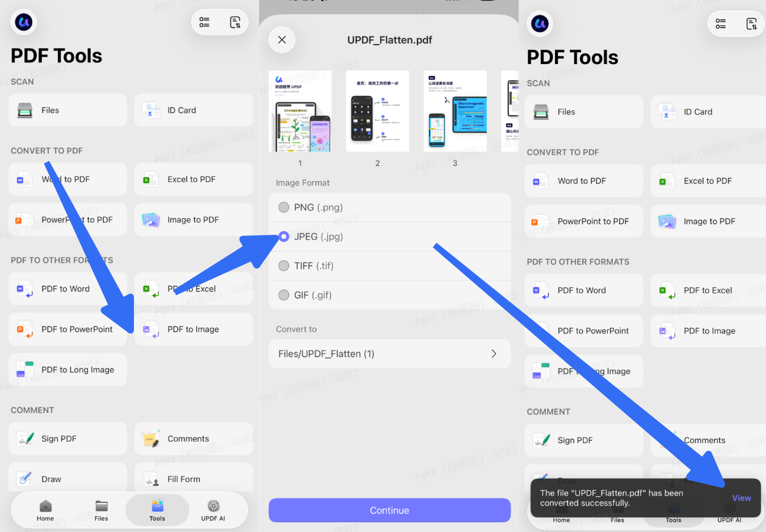Select page 2 thumbnail

(377, 111)
